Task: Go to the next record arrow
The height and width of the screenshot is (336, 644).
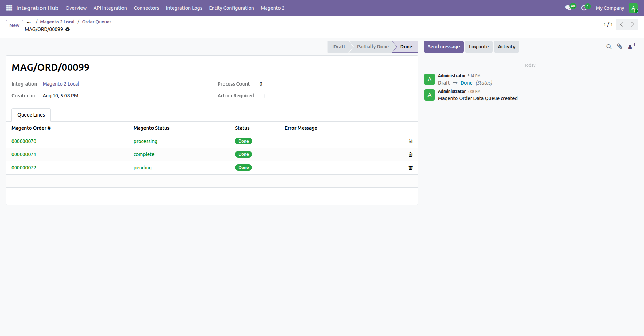Action: coord(633,24)
